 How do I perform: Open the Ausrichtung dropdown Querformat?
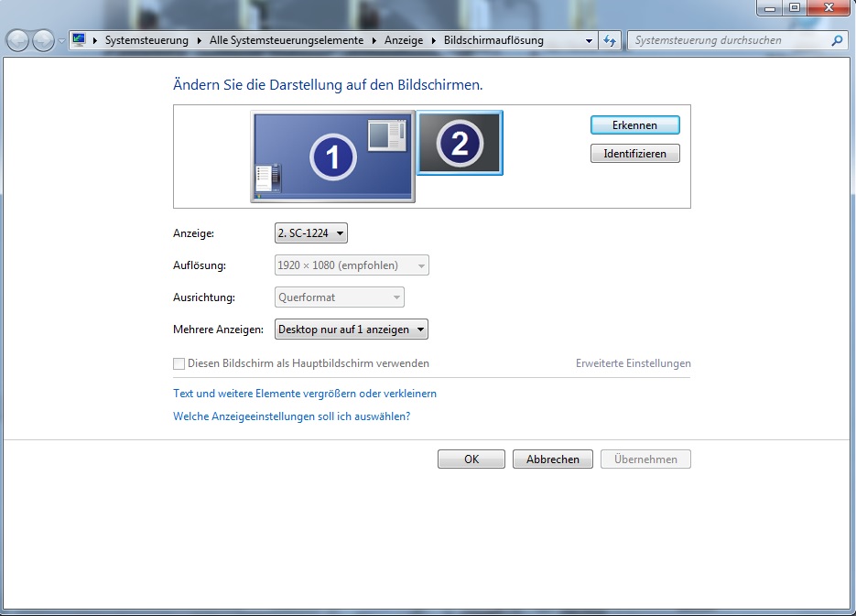[x=340, y=297]
